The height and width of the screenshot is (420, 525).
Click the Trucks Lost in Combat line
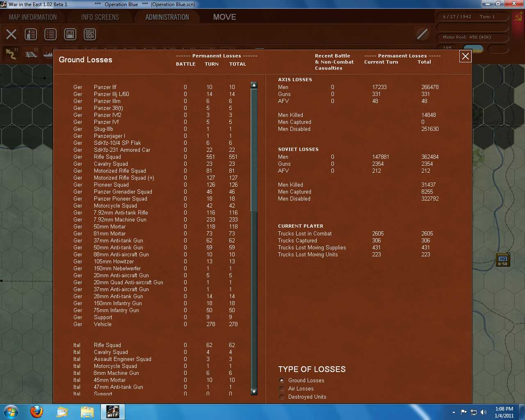click(355, 233)
